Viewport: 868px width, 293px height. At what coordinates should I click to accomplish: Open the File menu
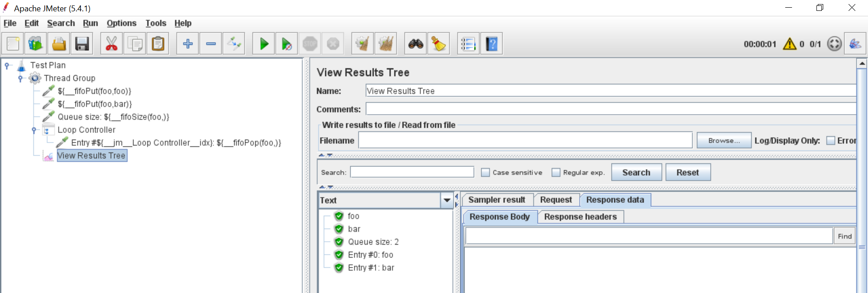pos(10,23)
